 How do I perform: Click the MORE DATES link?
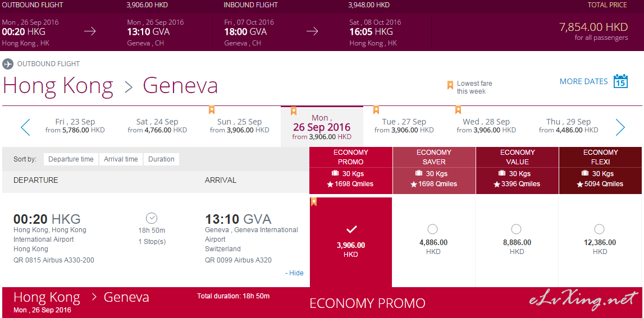click(583, 81)
